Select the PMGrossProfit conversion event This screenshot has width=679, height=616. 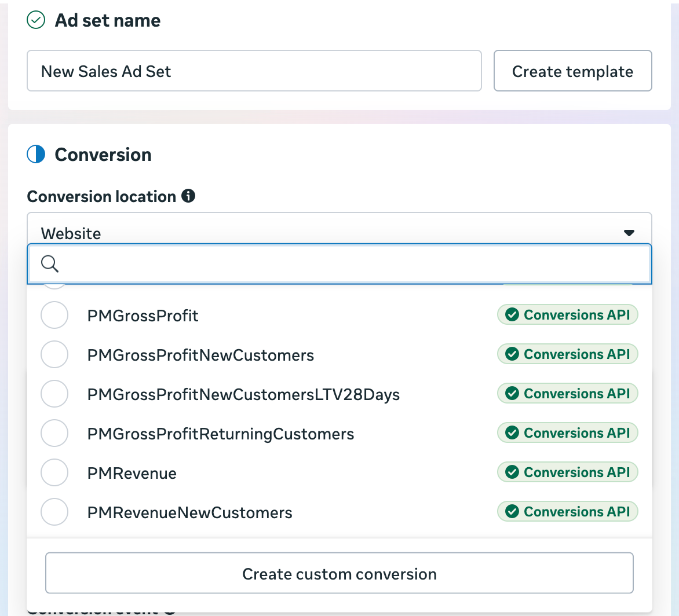pos(54,314)
